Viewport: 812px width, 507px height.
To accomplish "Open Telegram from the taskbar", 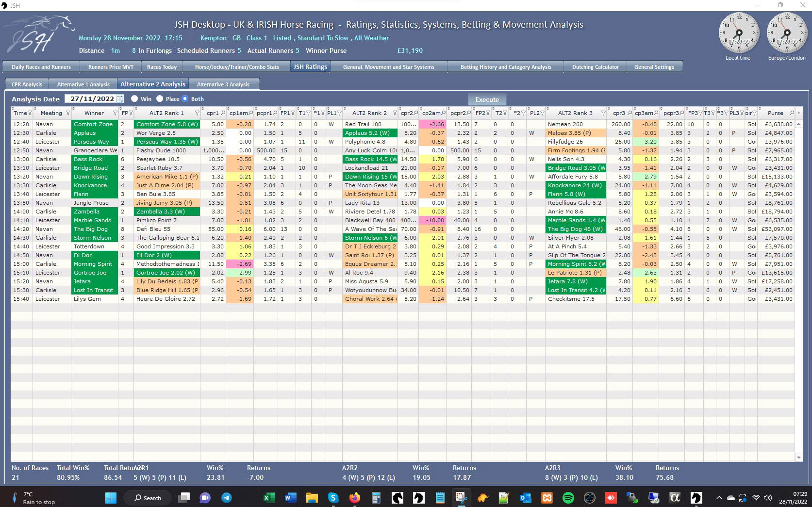I will [x=226, y=497].
